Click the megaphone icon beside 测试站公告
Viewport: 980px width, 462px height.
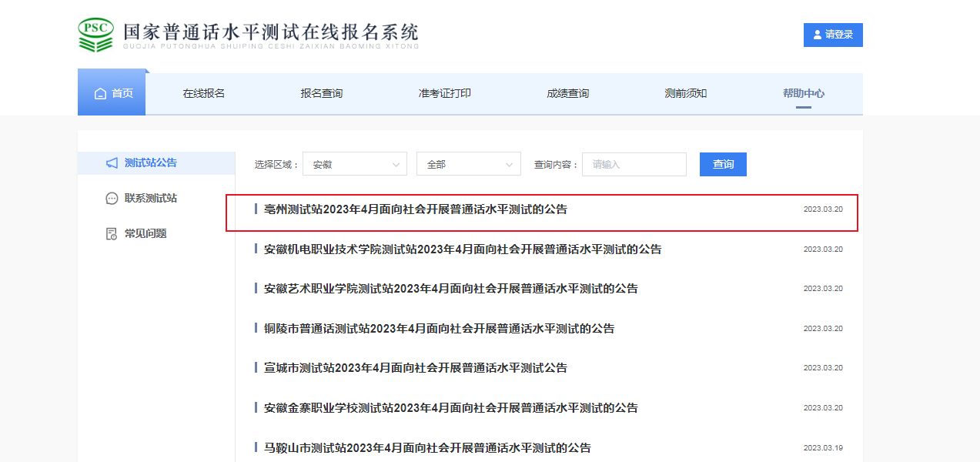tap(112, 163)
